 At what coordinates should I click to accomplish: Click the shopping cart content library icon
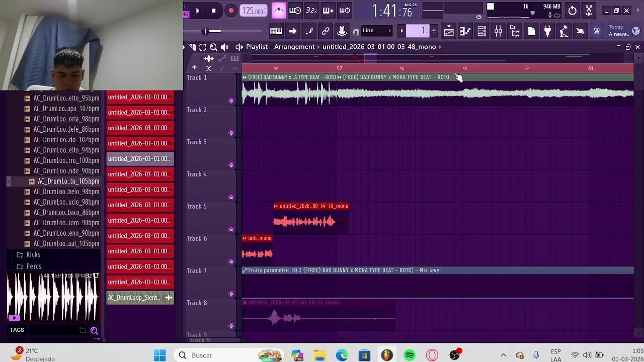click(597, 31)
